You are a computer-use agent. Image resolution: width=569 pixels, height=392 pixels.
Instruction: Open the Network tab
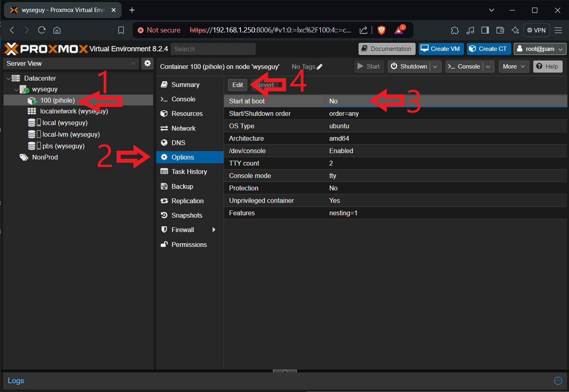(190, 128)
